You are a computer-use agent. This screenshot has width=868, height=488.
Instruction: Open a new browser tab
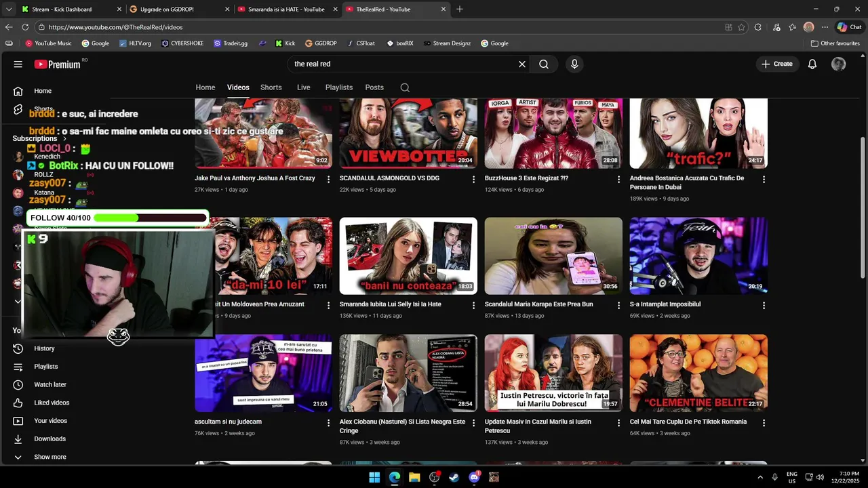(x=460, y=9)
